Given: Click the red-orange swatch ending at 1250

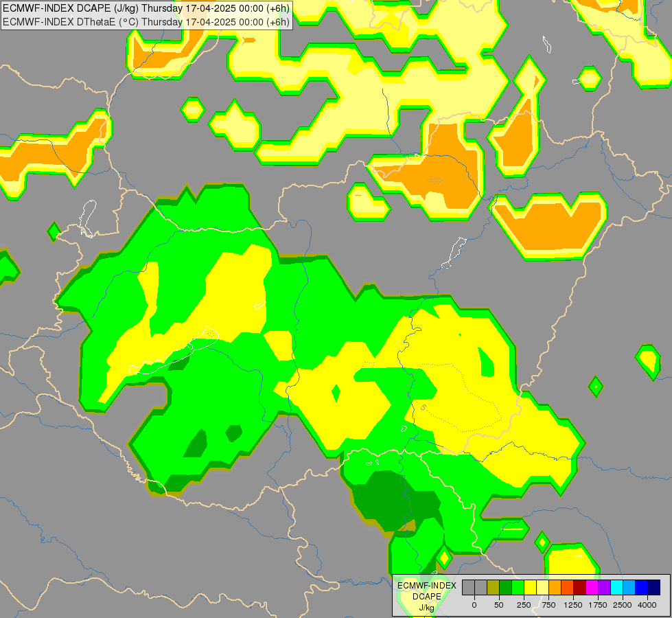Looking at the screenshot, I should 568,588.
